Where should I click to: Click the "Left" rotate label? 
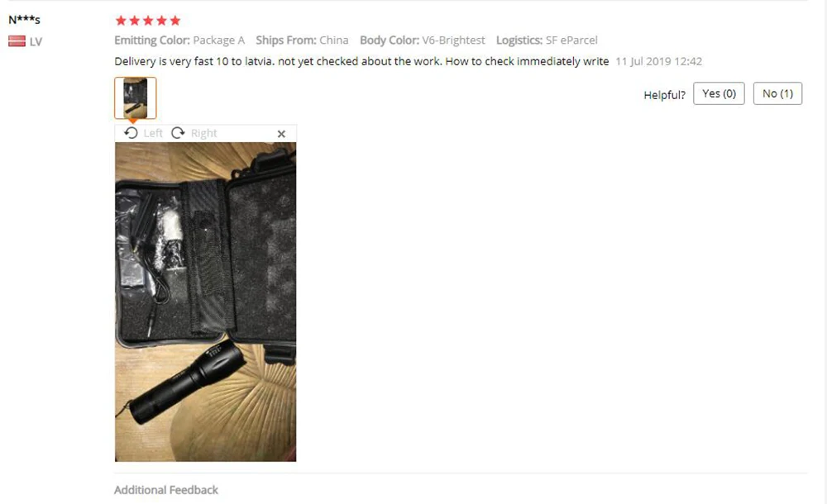[x=153, y=133]
